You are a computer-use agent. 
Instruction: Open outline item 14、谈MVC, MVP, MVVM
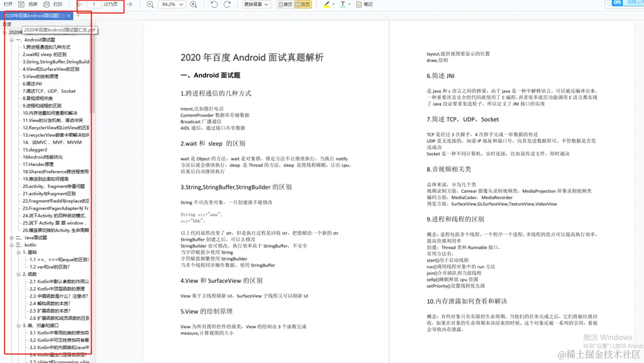(52, 142)
